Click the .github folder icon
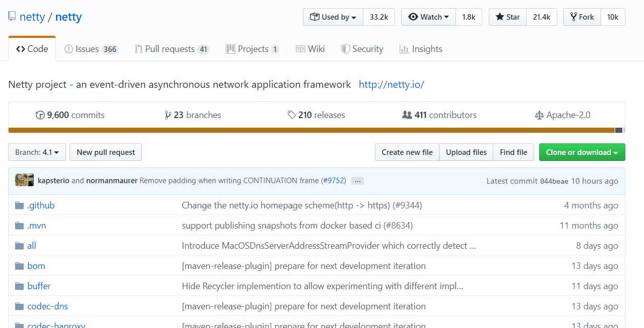The height and width of the screenshot is (328, 644). pyautogui.click(x=20, y=205)
